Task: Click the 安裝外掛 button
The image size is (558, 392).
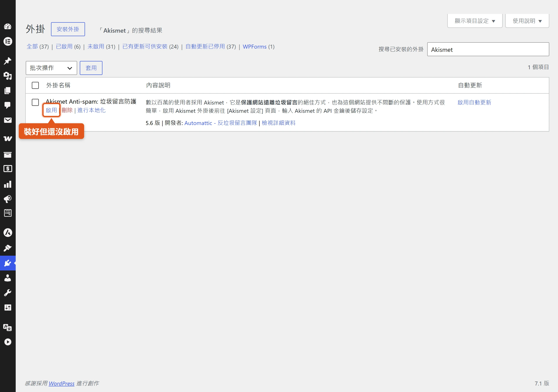Action: point(68,29)
